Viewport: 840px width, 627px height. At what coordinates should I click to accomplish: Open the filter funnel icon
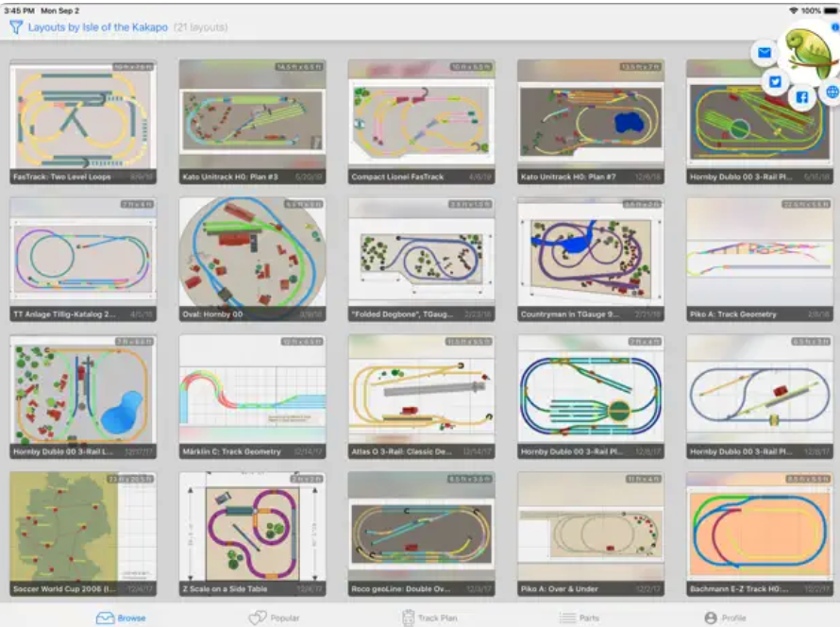pos(16,27)
